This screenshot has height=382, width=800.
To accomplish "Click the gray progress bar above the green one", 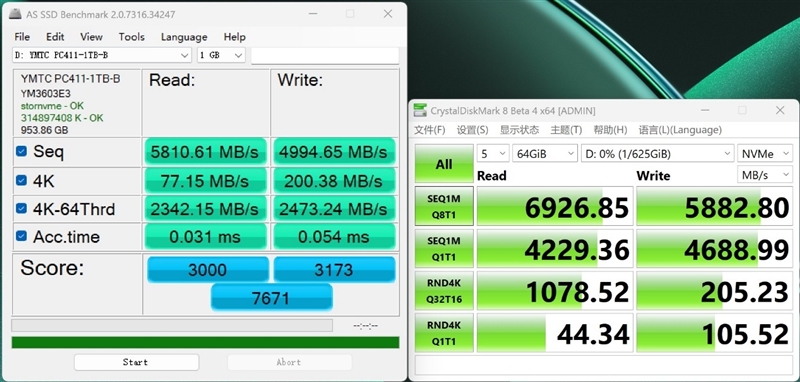I will tap(172, 325).
